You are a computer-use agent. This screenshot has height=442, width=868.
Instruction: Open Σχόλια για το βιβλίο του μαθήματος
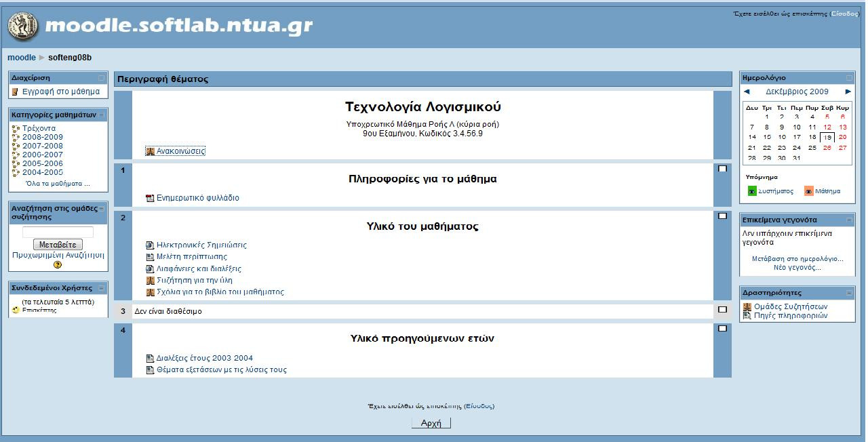pyautogui.click(x=220, y=292)
